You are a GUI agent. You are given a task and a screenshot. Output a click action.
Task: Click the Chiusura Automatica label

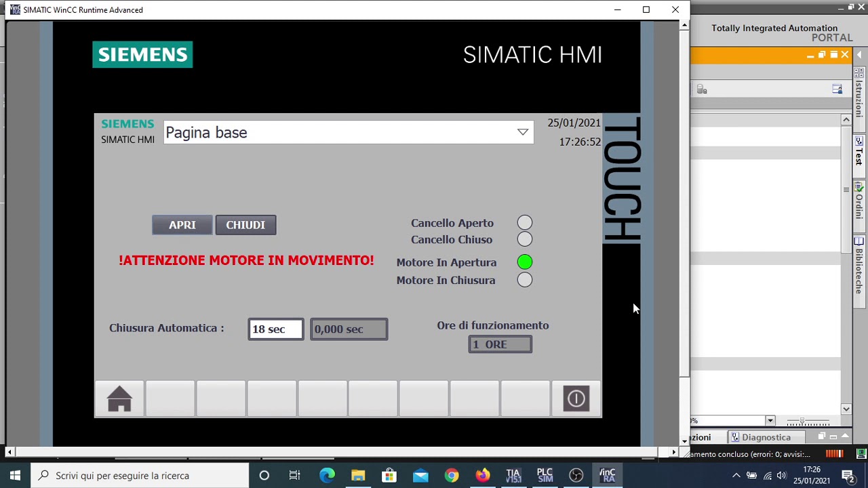pos(166,328)
